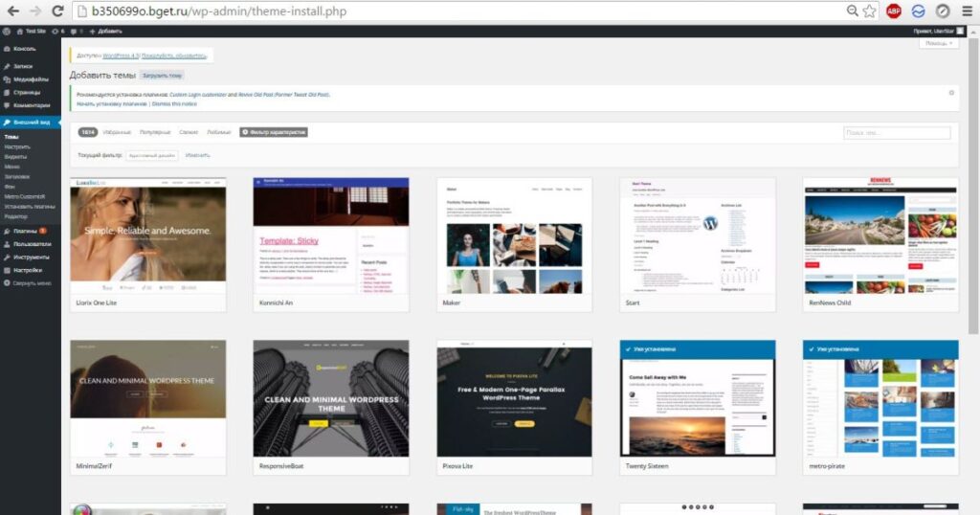Click the user avatar in admin bar
The width and height of the screenshot is (980, 515).
960,31
